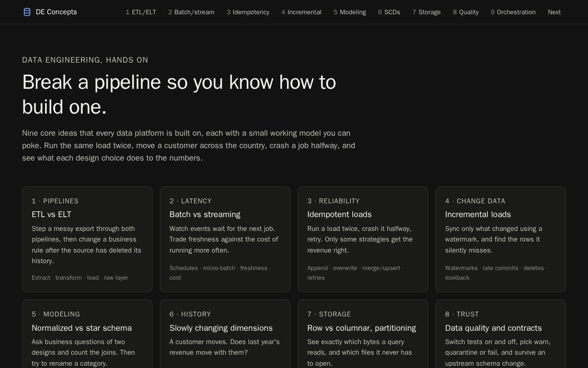This screenshot has height=368, width=588.
Task: Click the database logo icon
Action: coord(27,12)
